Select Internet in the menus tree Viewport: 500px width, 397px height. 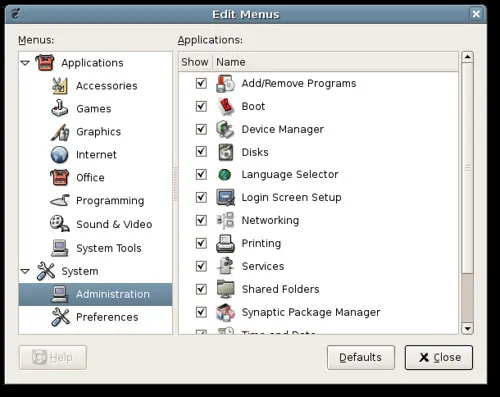(96, 155)
